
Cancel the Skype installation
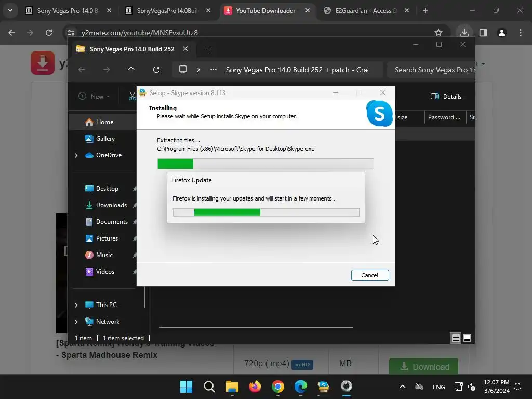(x=370, y=275)
